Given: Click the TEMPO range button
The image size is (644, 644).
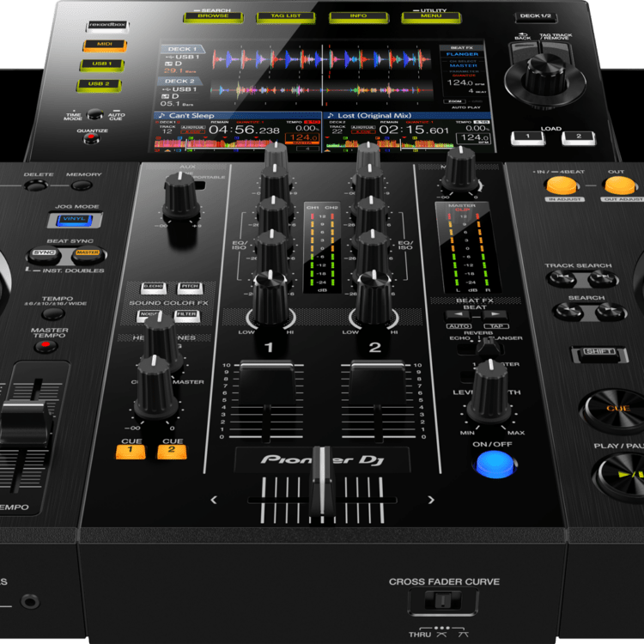Looking at the screenshot, I should (x=53, y=314).
